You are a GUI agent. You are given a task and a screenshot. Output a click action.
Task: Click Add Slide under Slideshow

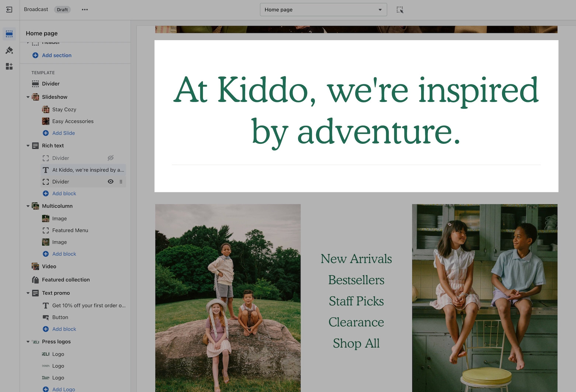coord(63,133)
